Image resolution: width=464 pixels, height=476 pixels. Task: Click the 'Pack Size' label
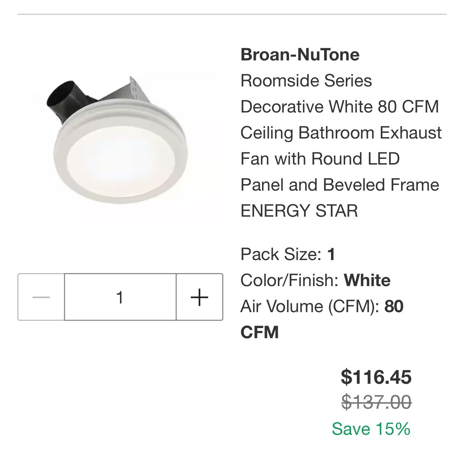(x=281, y=254)
